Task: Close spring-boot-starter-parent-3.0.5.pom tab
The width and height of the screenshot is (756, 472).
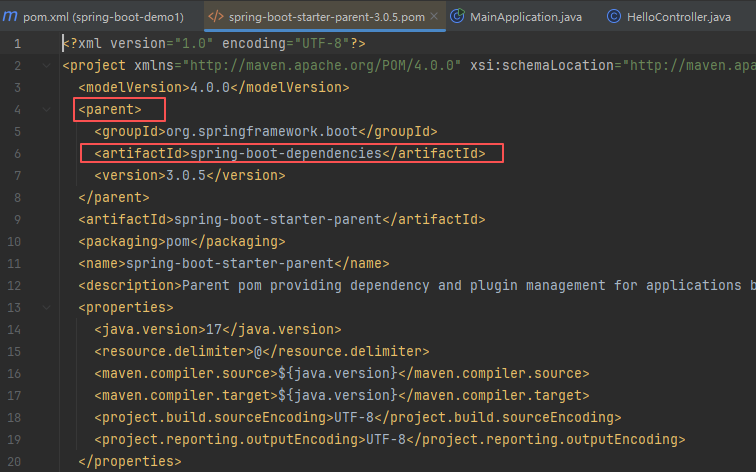Action: click(434, 16)
